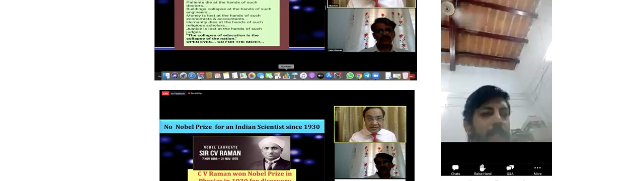Viewport: 644px width, 181px height.
Task: Tap the Raise Hand icon
Action: [482, 169]
